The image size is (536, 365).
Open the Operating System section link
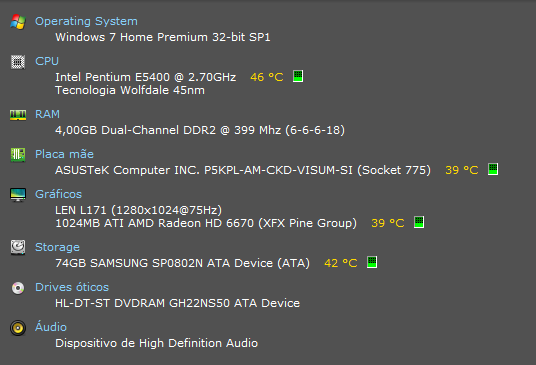tap(86, 22)
